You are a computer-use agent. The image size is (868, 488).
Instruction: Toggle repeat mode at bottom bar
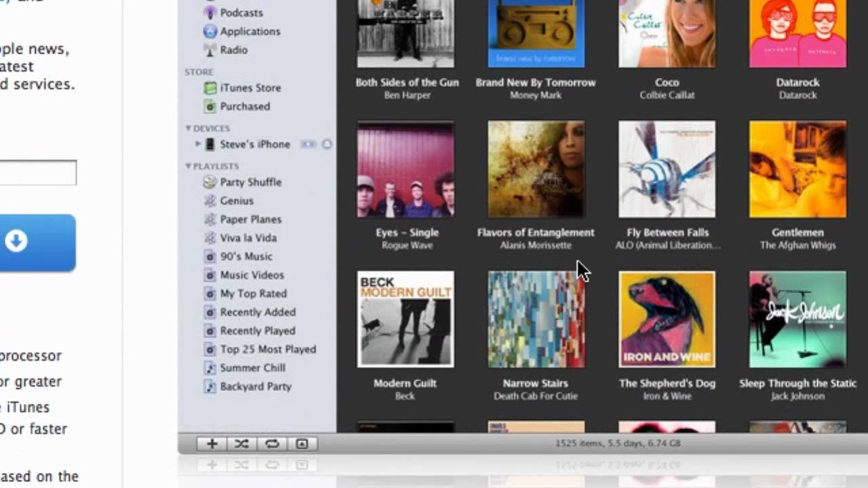click(x=272, y=444)
